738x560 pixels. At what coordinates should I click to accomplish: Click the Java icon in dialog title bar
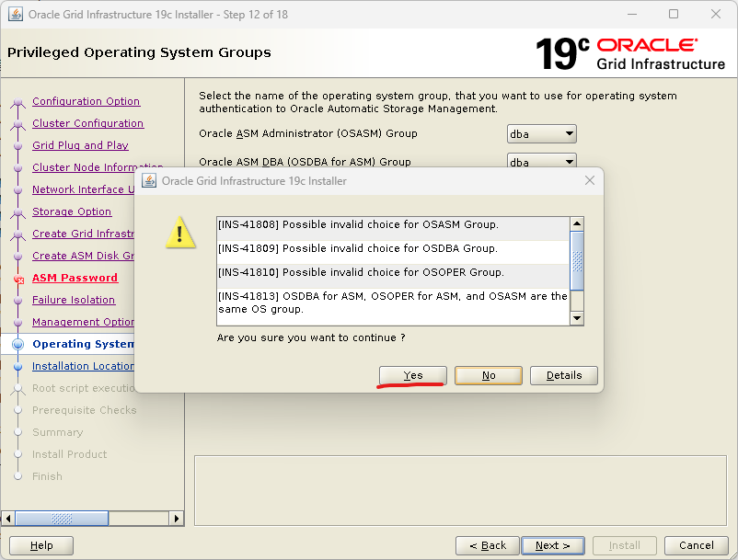pyautogui.click(x=149, y=180)
